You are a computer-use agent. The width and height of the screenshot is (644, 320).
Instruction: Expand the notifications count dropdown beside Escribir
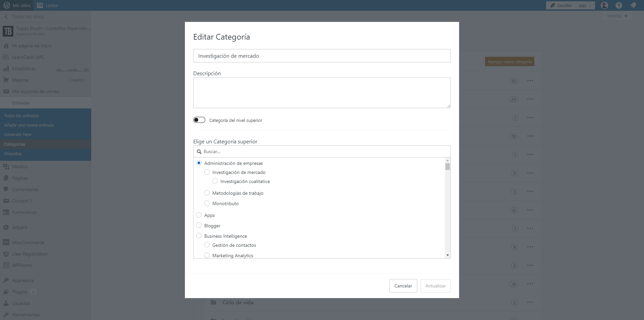[x=585, y=5]
